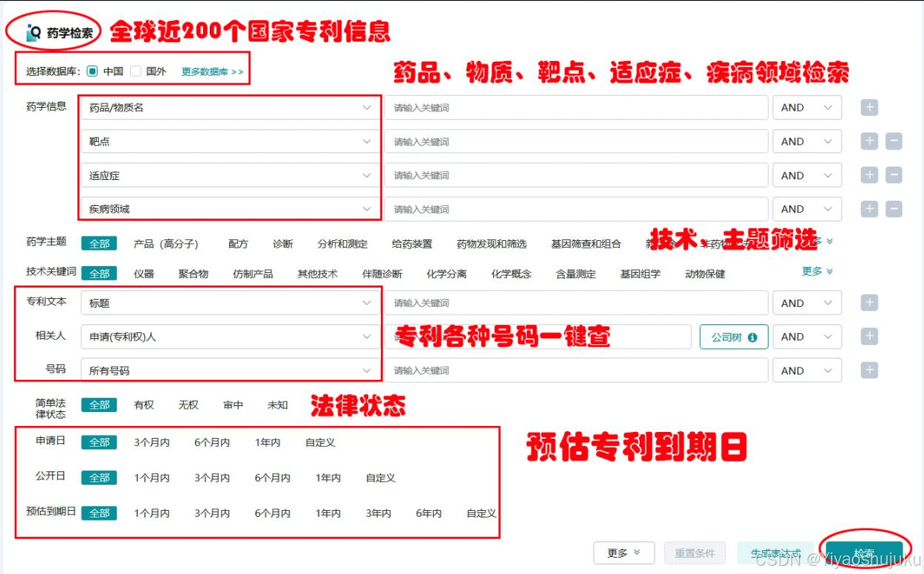Select 仿制产品 technical keyword
924x574 pixels.
tap(253, 274)
